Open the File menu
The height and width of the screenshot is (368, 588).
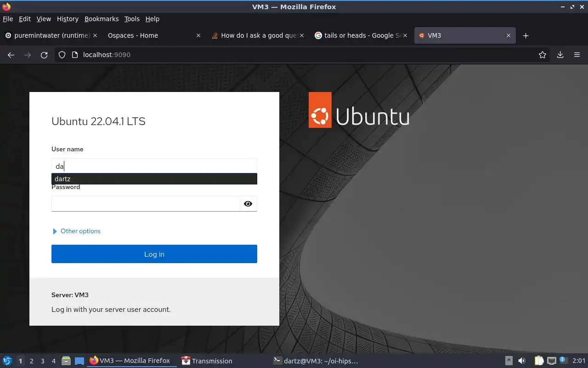click(x=8, y=19)
